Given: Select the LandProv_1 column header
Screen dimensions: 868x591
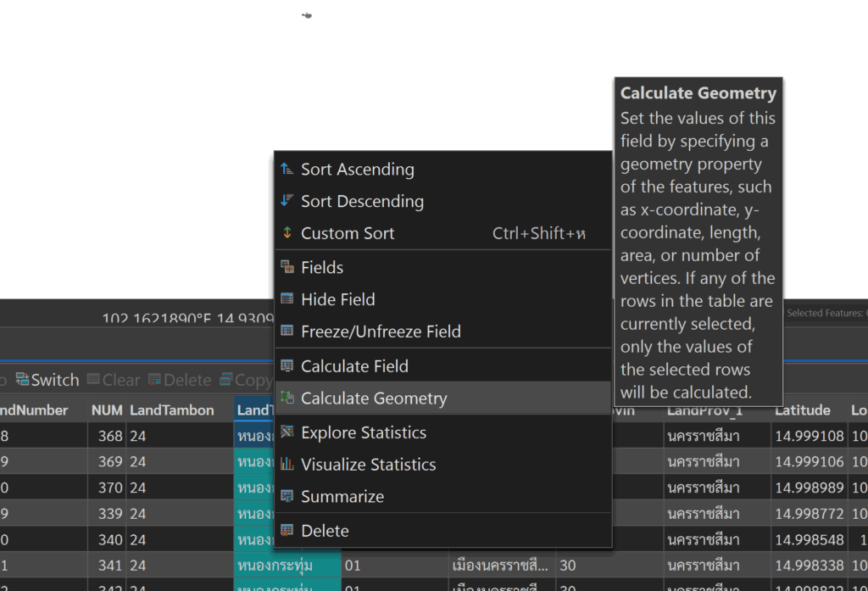Looking at the screenshot, I should [x=705, y=410].
